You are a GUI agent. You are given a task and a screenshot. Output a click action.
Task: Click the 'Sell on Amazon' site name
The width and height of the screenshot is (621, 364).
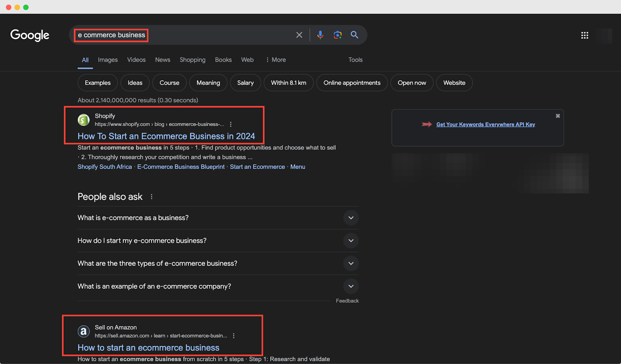point(116,328)
